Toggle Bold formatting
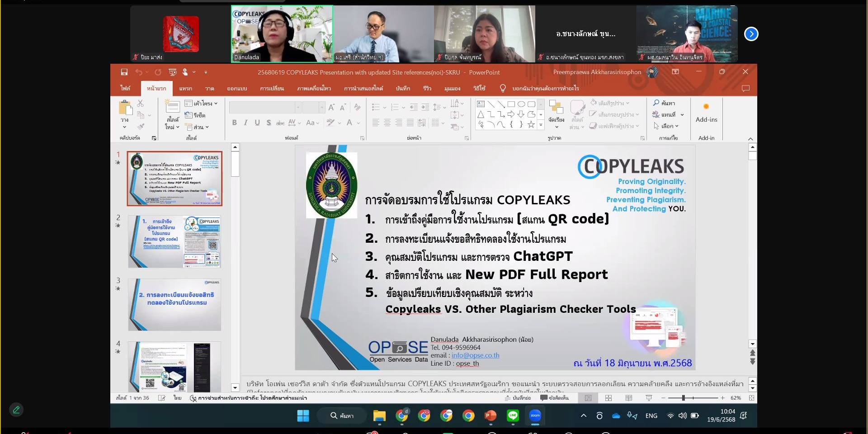This screenshot has height=434, width=868. [234, 123]
